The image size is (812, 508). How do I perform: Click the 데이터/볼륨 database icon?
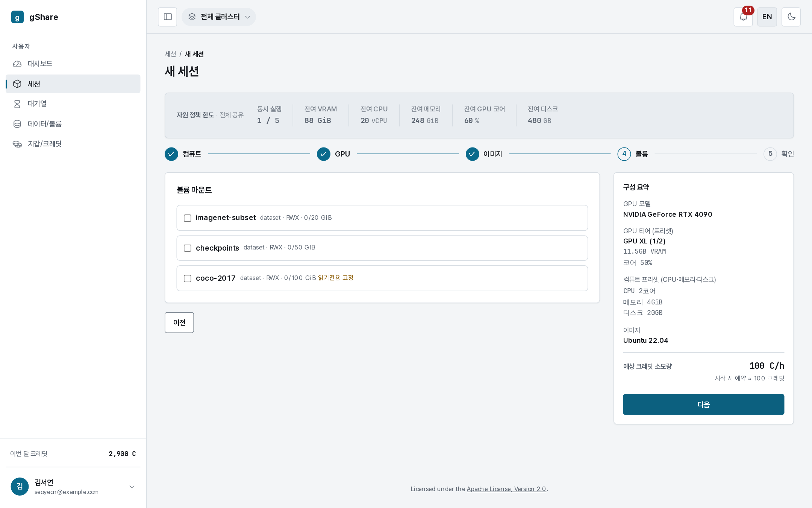(17, 124)
